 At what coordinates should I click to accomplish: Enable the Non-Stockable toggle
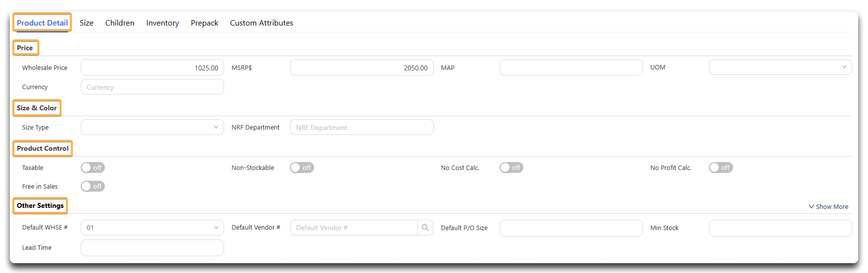(302, 168)
